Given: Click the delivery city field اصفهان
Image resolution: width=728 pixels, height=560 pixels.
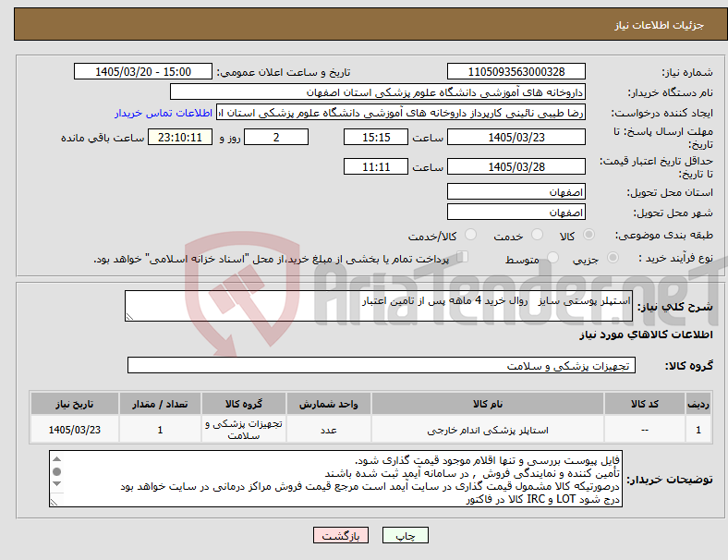Looking at the screenshot, I should click(x=516, y=213).
